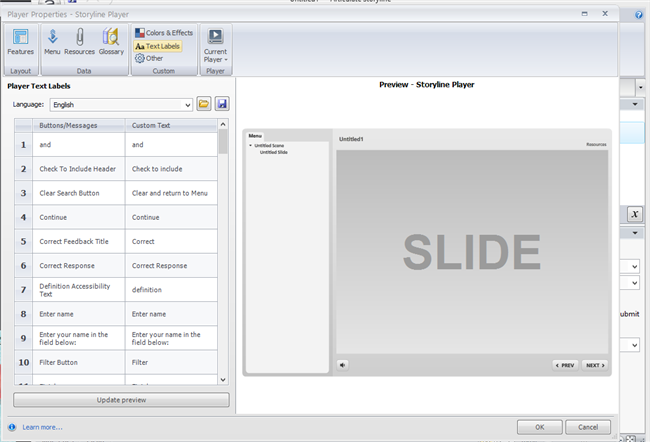Image resolution: width=650 pixels, height=442 pixels.
Task: Close the Player Properties dialog
Action: tap(605, 14)
